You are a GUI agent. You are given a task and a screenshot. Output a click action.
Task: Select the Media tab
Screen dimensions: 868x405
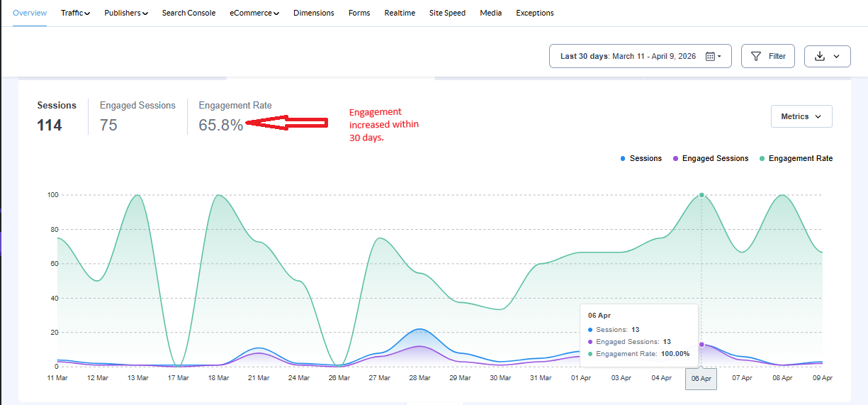[491, 13]
